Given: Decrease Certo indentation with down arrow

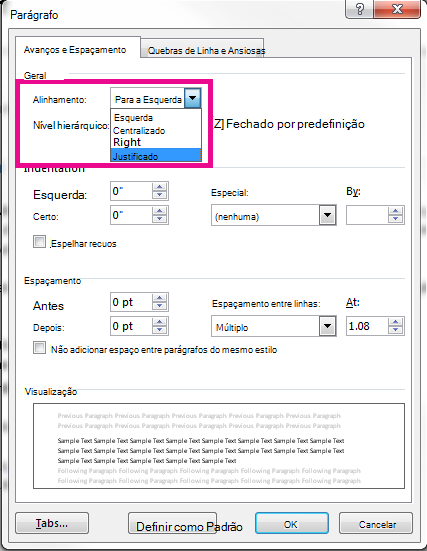Looking at the screenshot, I should coord(160,219).
